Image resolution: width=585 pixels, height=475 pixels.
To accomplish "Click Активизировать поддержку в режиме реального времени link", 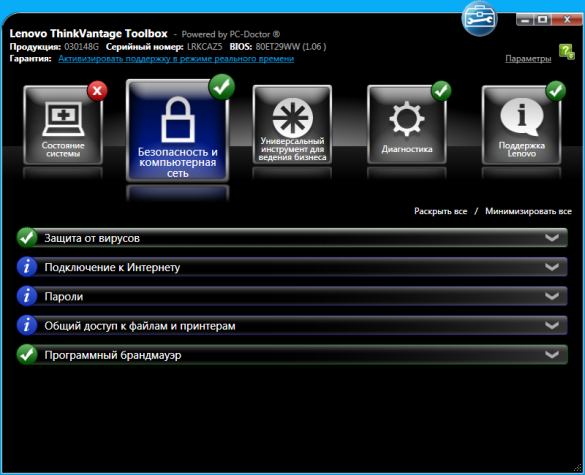I will 176,59.
